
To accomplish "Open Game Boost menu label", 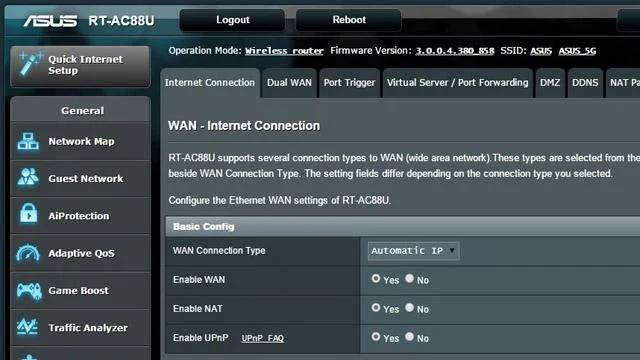I will click(x=78, y=291).
